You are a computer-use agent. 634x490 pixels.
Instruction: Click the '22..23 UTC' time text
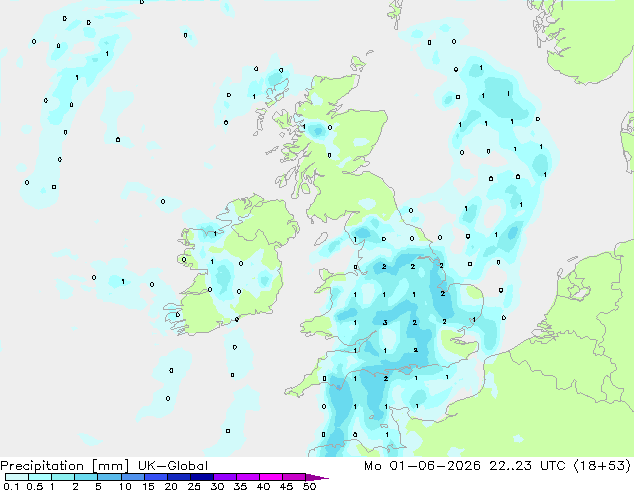(x=527, y=466)
